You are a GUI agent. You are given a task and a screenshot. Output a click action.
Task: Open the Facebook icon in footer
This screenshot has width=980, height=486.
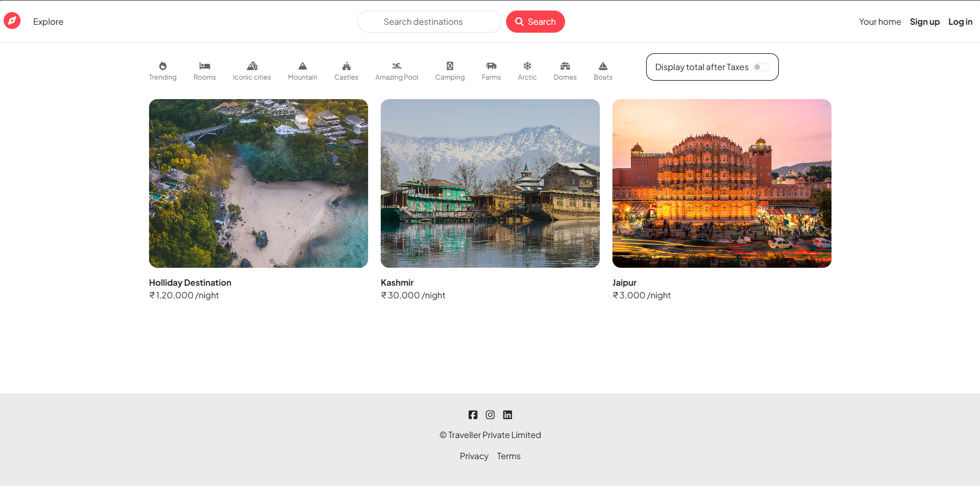pos(473,415)
